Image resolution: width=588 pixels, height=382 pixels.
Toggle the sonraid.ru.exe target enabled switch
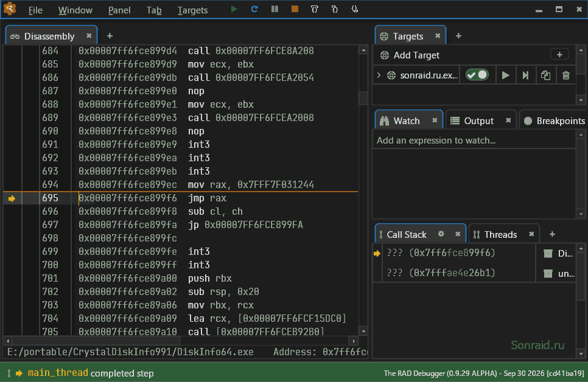click(x=477, y=75)
